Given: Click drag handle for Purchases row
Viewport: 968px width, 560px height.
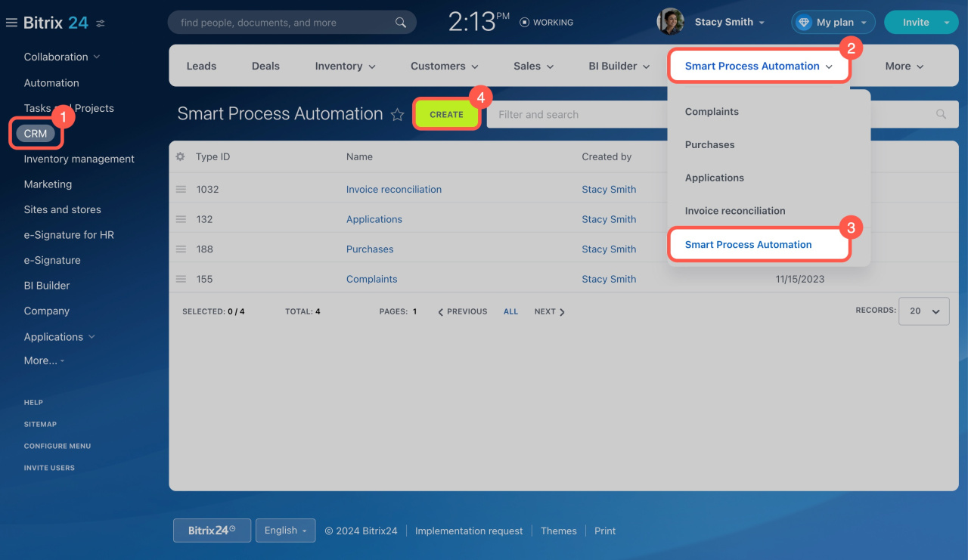Looking at the screenshot, I should coord(181,249).
